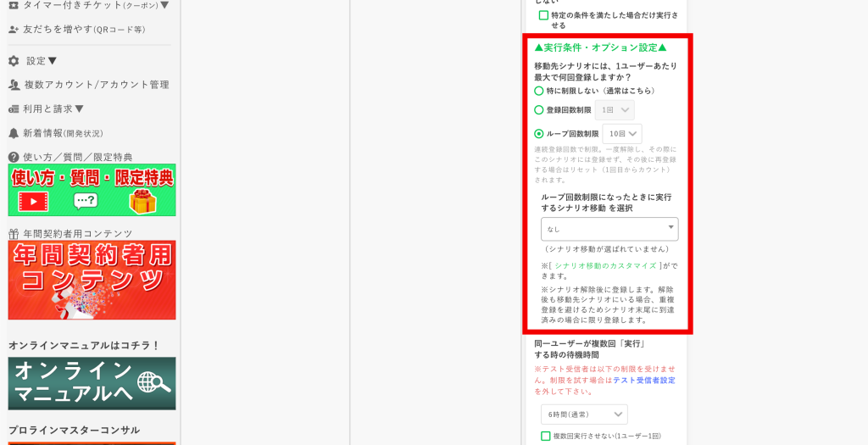Open the 6時間(通常) wait time dropdown
The height and width of the screenshot is (445, 868).
584,414
